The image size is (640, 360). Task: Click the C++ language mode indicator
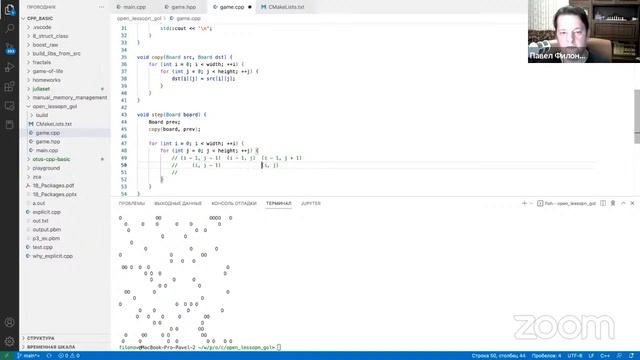pos(605,356)
